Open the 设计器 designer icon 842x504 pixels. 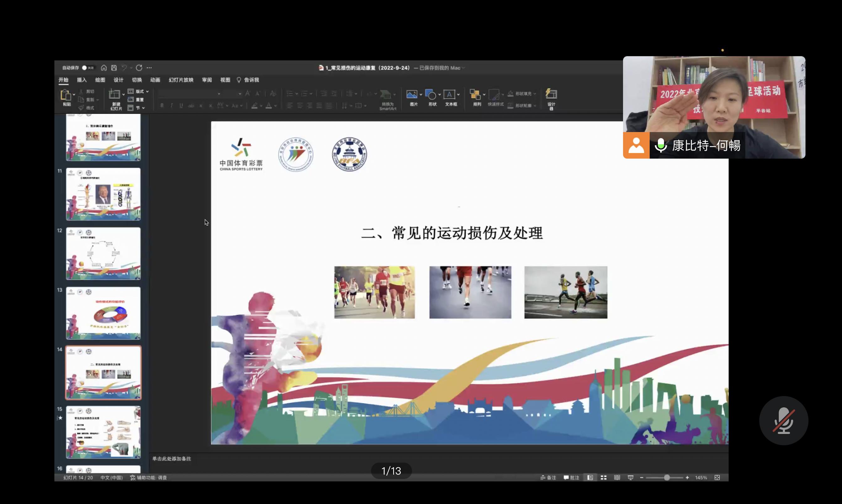click(x=551, y=95)
